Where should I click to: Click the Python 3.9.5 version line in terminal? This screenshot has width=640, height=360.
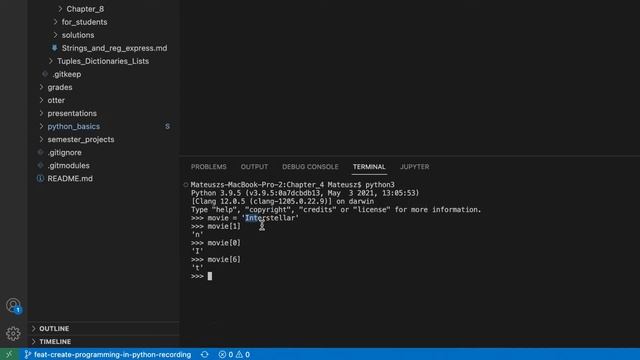tap(305, 193)
